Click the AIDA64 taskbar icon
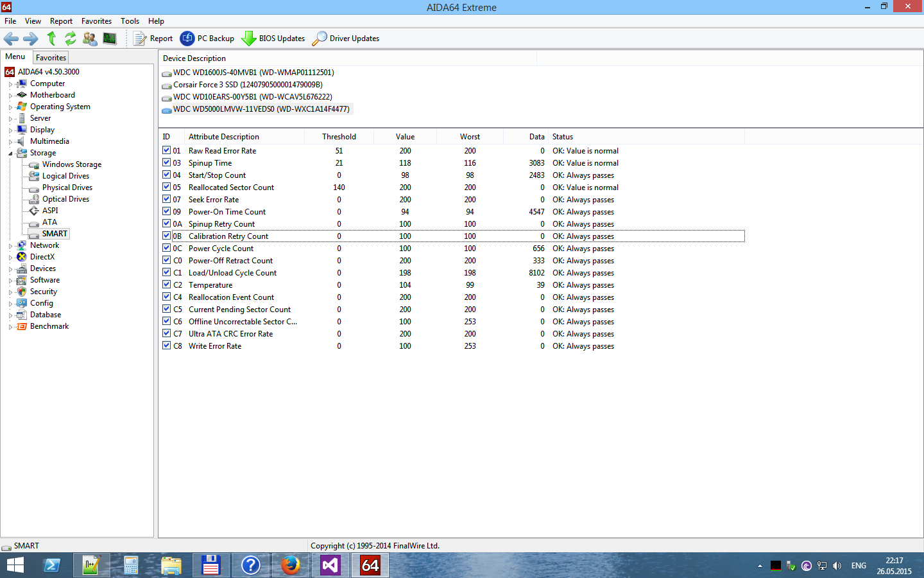The width and height of the screenshot is (924, 578). coord(370,565)
